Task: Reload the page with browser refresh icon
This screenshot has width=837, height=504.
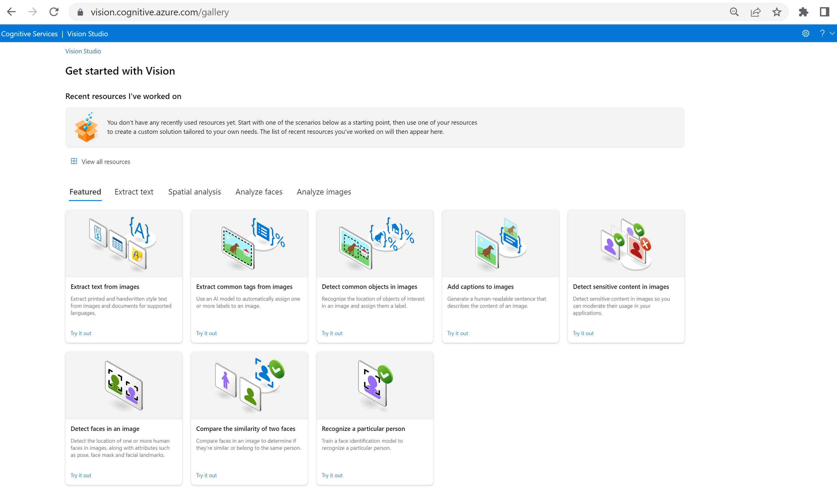Action: click(54, 12)
